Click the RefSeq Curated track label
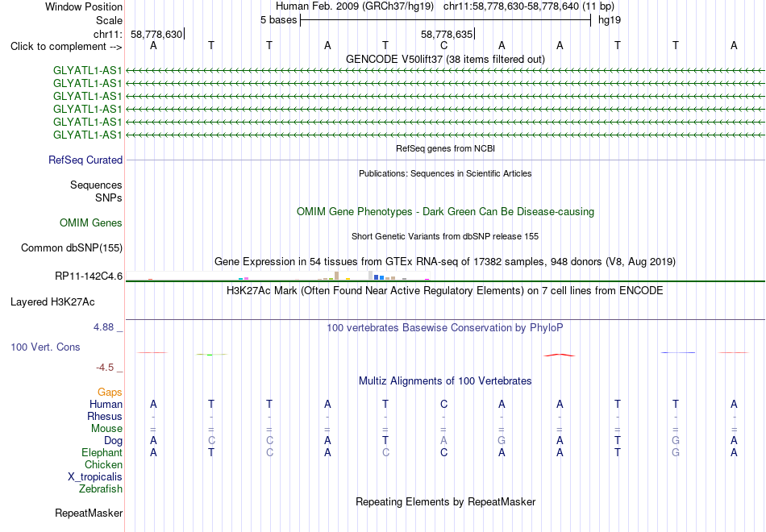Image resolution: width=766 pixels, height=532 pixels. [85, 160]
